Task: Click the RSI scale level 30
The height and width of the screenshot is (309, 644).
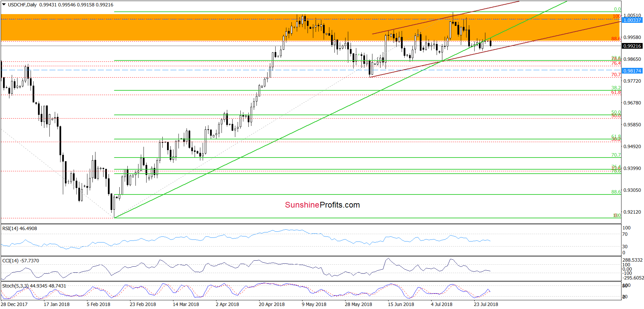Action: coord(625,247)
